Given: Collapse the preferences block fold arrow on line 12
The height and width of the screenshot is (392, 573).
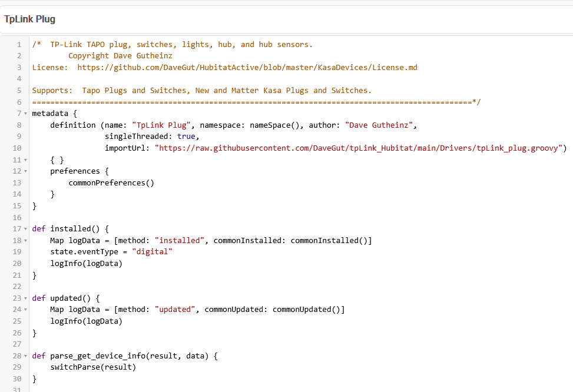Looking at the screenshot, I should pyautogui.click(x=25, y=171).
